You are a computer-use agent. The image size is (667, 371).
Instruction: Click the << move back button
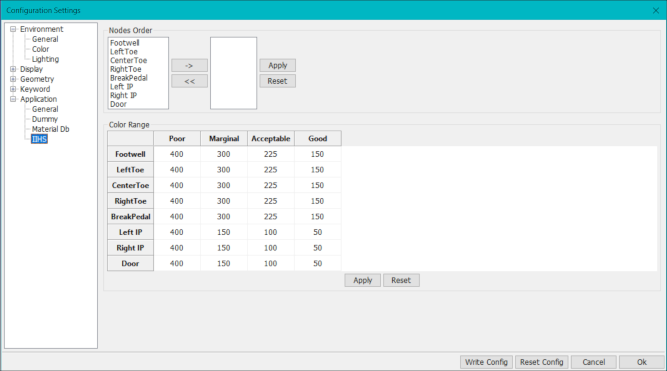(189, 81)
